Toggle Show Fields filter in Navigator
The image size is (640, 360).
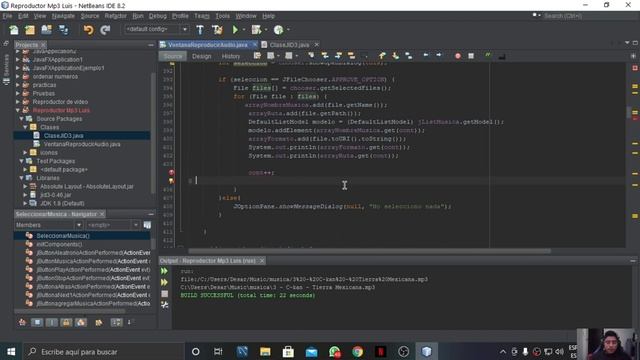[x=37, y=322]
